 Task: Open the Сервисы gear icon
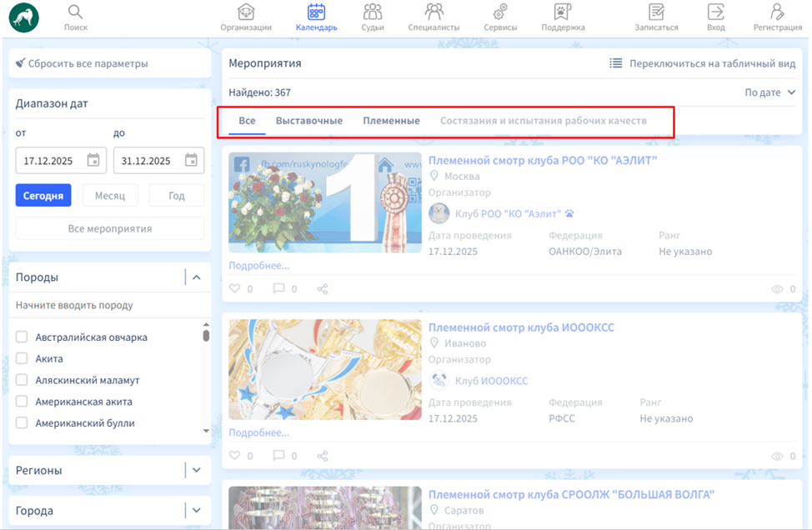click(x=500, y=12)
